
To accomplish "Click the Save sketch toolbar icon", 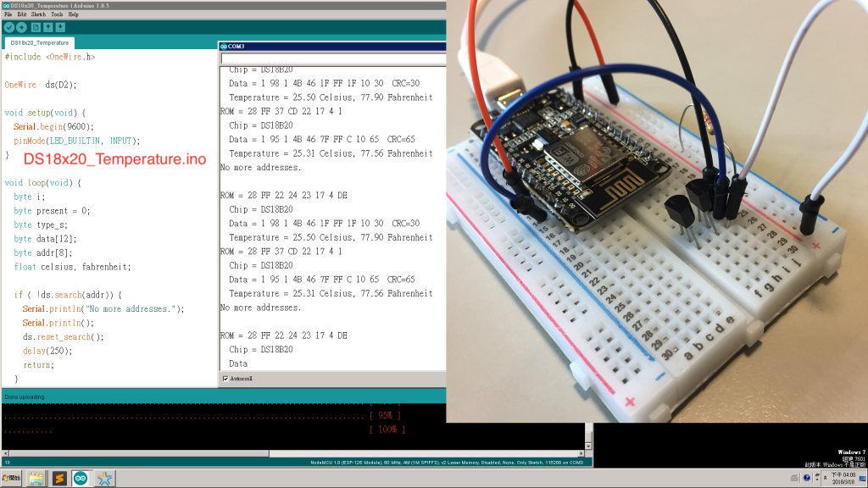I will click(x=60, y=27).
